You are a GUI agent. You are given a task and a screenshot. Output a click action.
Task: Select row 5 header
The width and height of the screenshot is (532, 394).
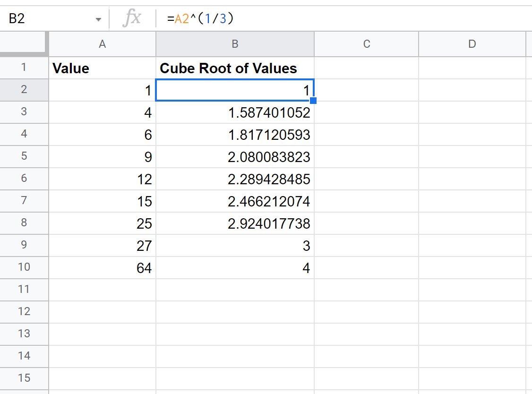coord(24,156)
